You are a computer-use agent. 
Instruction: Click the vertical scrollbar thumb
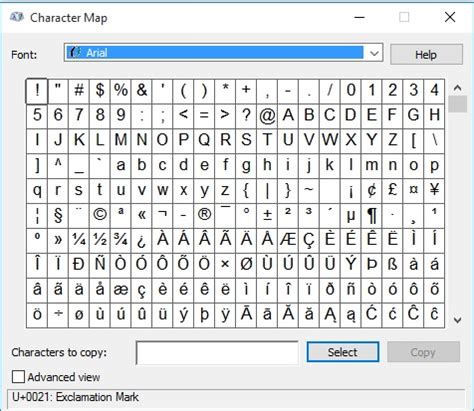(458, 104)
